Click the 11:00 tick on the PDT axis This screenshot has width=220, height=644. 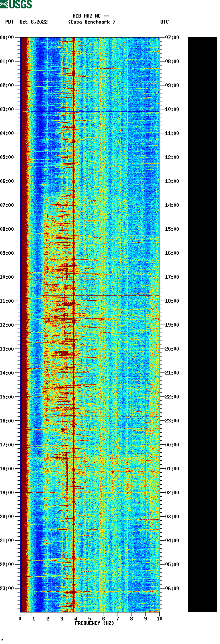[7, 301]
